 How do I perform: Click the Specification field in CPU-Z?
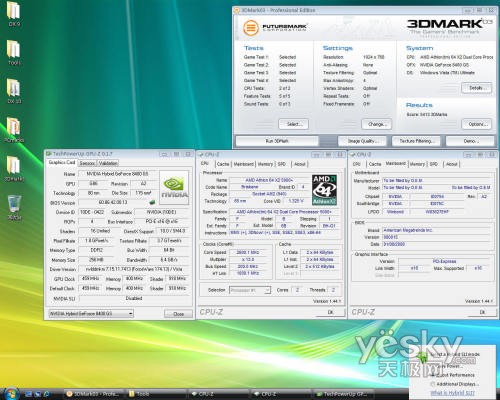point(284,212)
